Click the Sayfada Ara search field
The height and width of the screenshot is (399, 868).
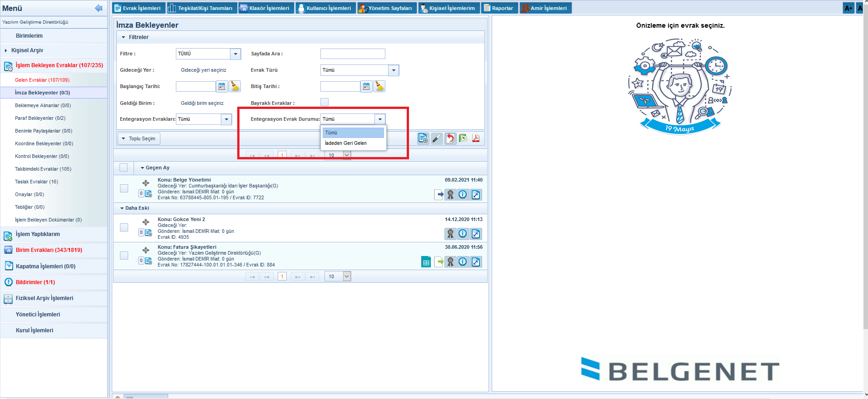coord(353,54)
